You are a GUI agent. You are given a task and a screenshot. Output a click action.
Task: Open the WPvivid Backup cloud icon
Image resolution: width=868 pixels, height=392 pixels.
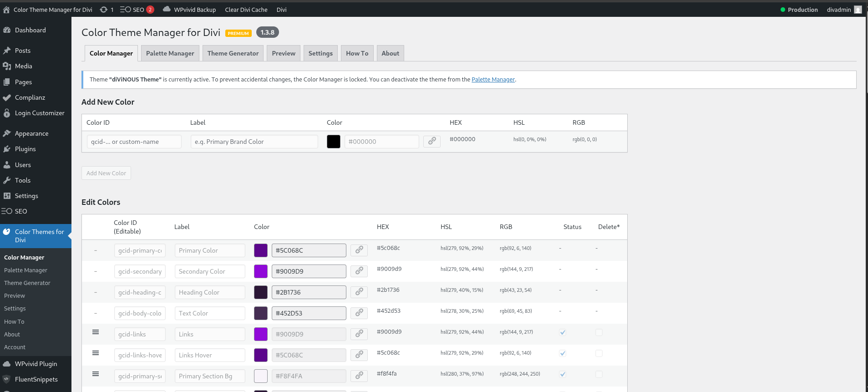167,9
